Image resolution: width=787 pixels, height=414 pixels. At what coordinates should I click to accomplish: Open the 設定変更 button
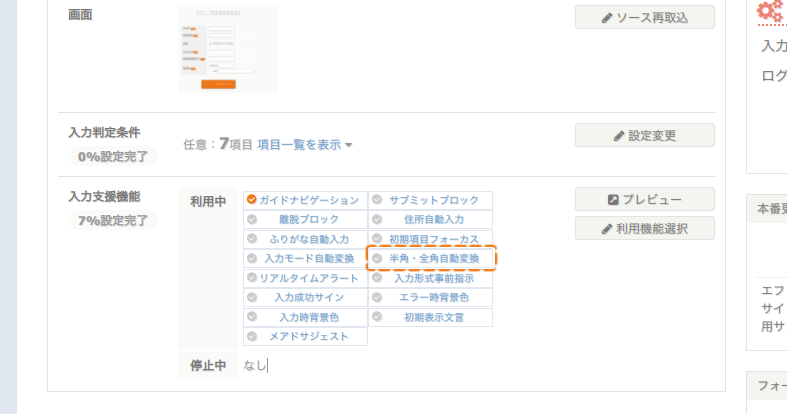[x=644, y=135]
